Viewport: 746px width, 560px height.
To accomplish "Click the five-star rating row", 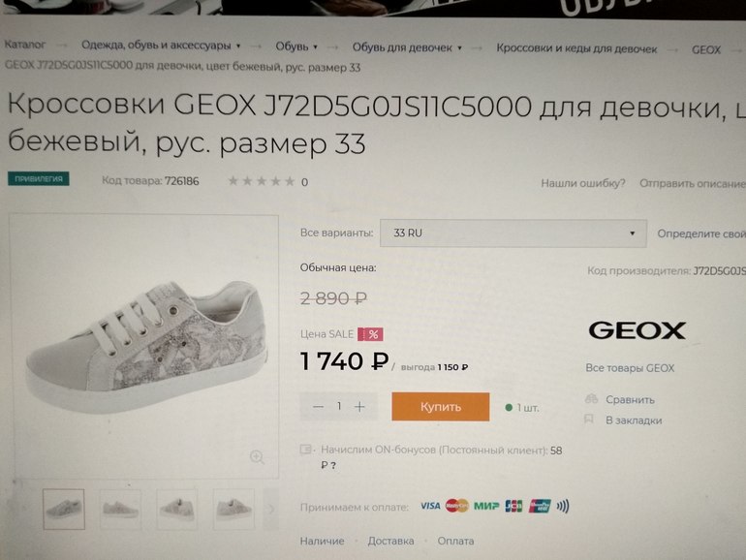I will point(262,182).
